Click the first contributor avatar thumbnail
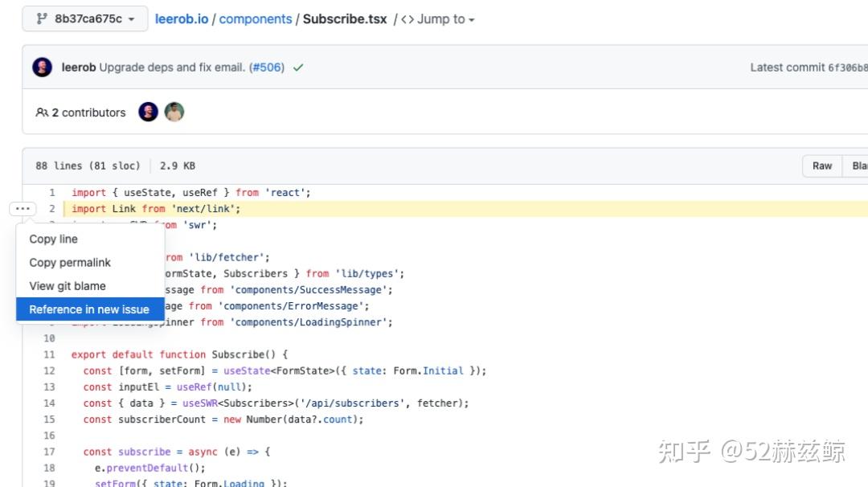This screenshot has width=868, height=487. [148, 112]
